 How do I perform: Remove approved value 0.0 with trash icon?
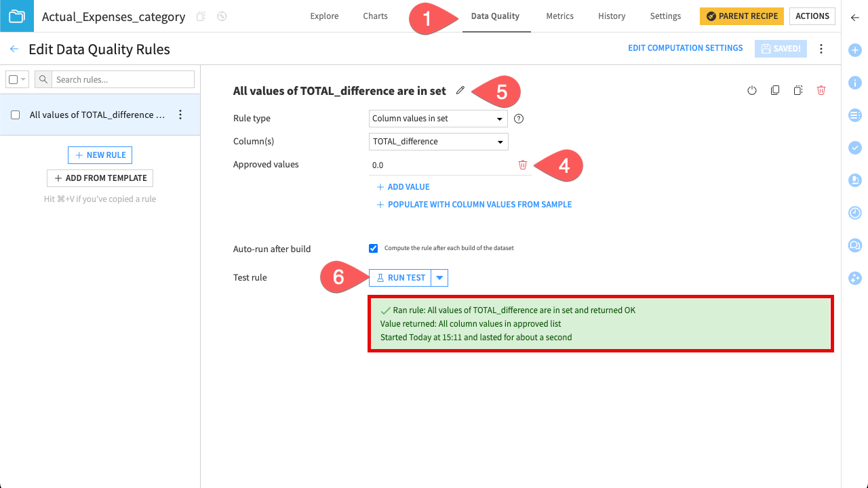pyautogui.click(x=522, y=164)
